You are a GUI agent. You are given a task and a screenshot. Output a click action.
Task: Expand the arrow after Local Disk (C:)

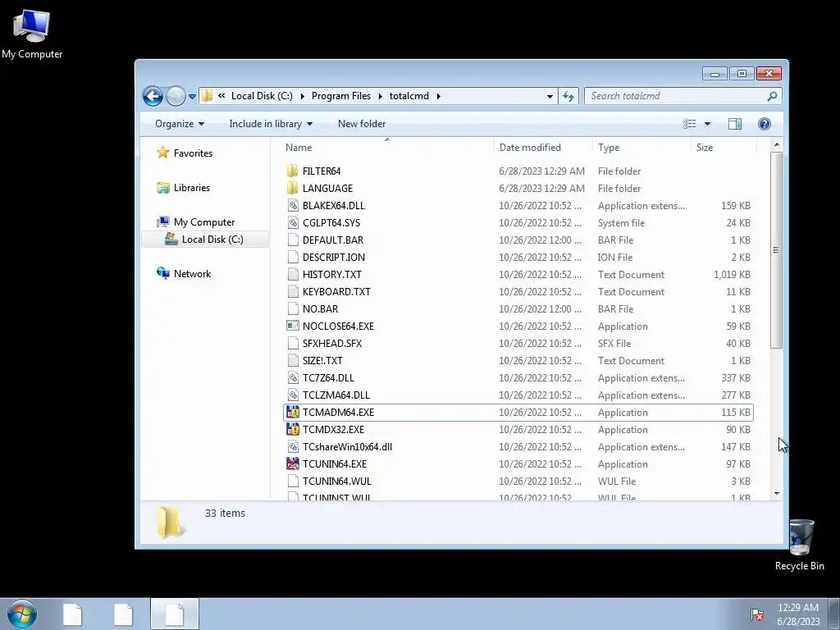click(302, 97)
